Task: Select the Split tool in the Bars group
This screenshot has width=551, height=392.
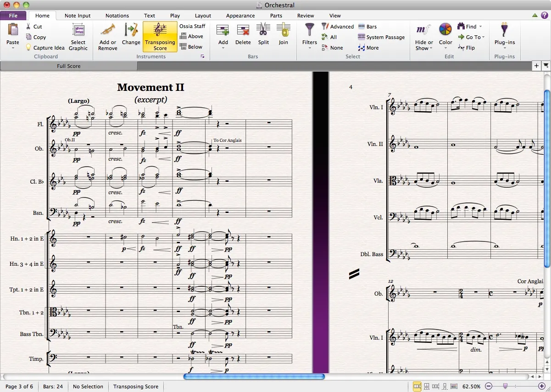Action: click(x=263, y=37)
